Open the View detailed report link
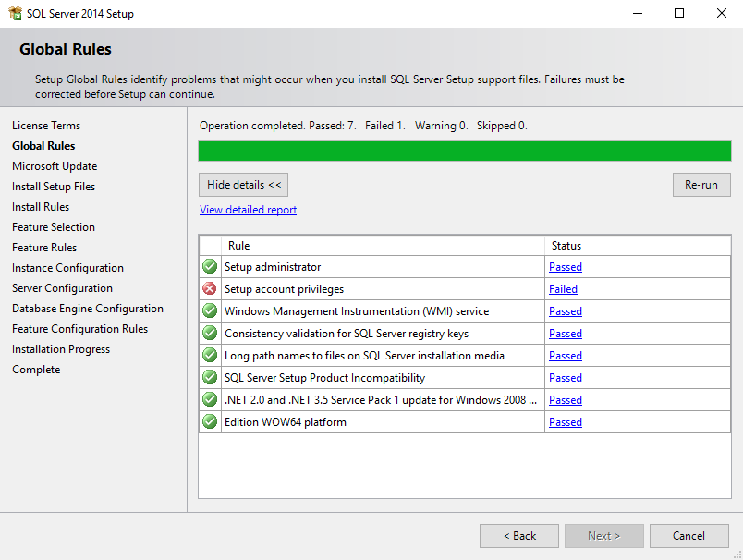 (x=248, y=210)
